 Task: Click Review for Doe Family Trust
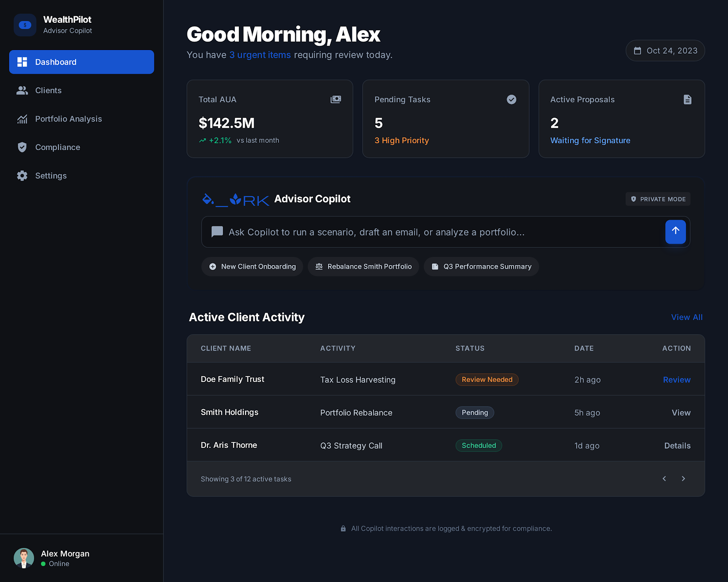coord(677,380)
